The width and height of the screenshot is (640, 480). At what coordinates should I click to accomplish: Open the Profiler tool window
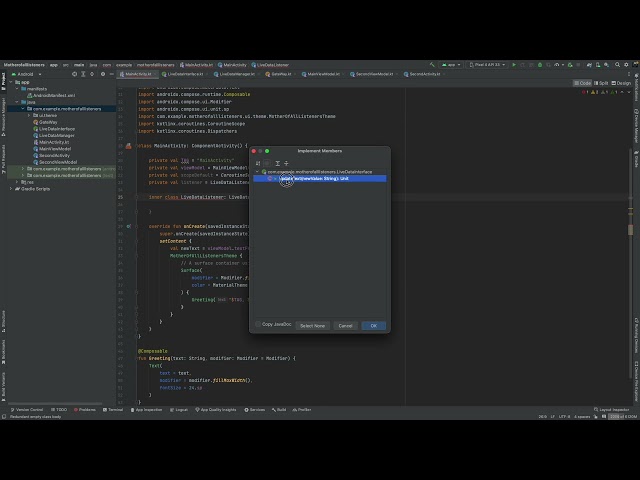point(302,409)
